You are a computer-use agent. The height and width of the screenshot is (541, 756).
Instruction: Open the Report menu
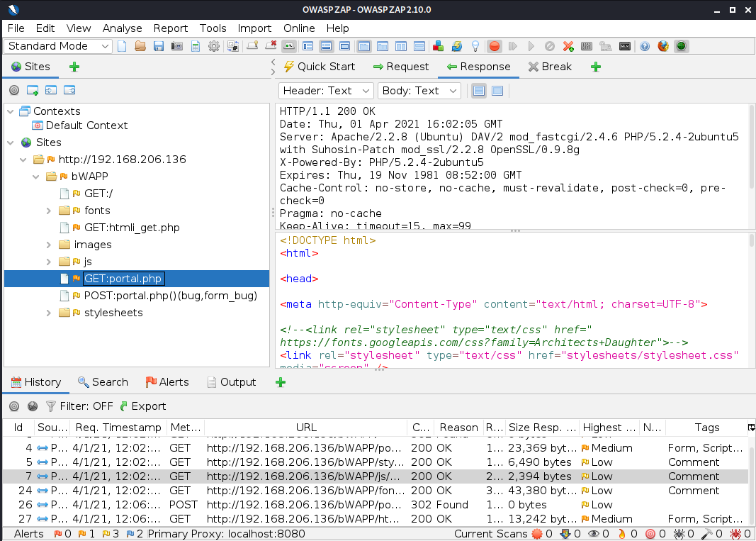(171, 28)
